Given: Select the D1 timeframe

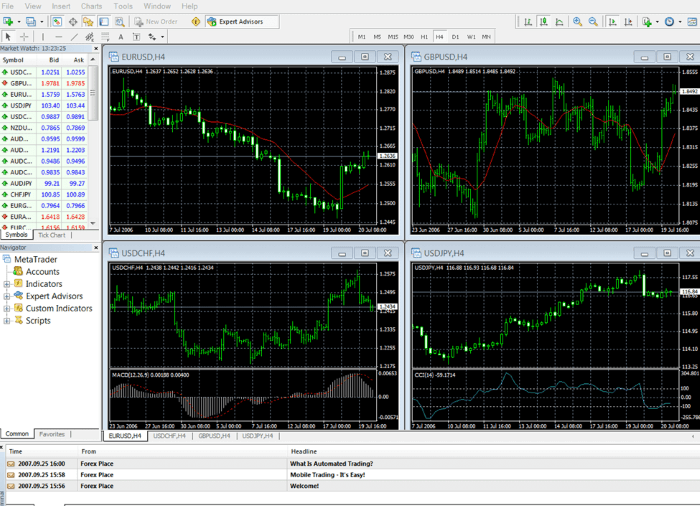Looking at the screenshot, I should tap(455, 37).
